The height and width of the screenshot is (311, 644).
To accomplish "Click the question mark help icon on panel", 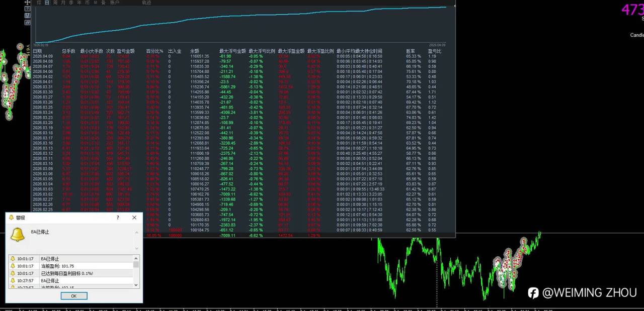I will 27,9.
